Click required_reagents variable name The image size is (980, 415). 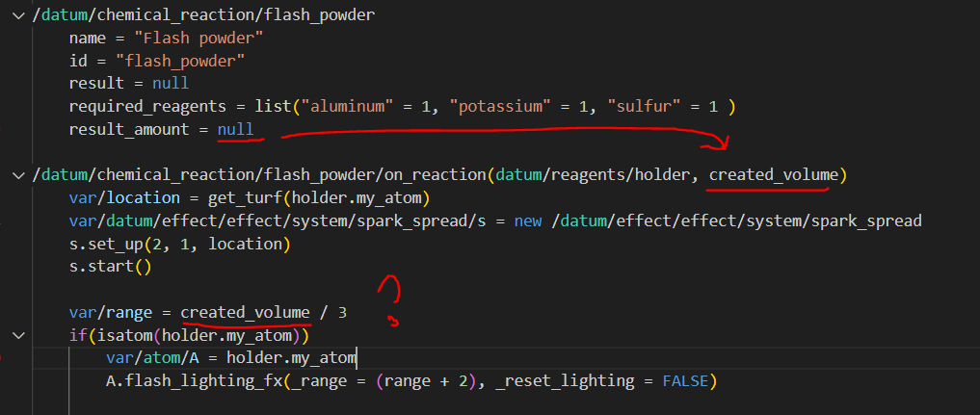tap(147, 107)
